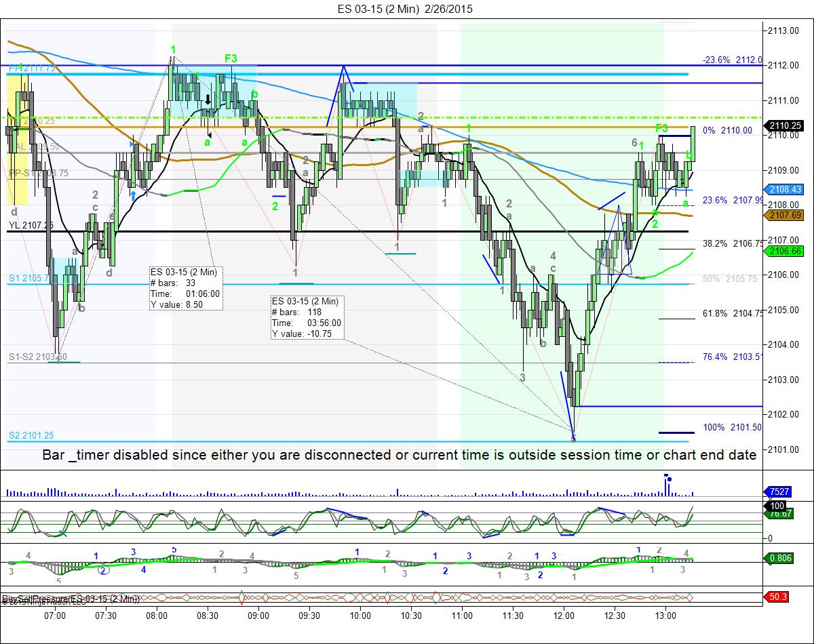Click the blue 7527 volume value marker
814x644 pixels.
tap(779, 492)
